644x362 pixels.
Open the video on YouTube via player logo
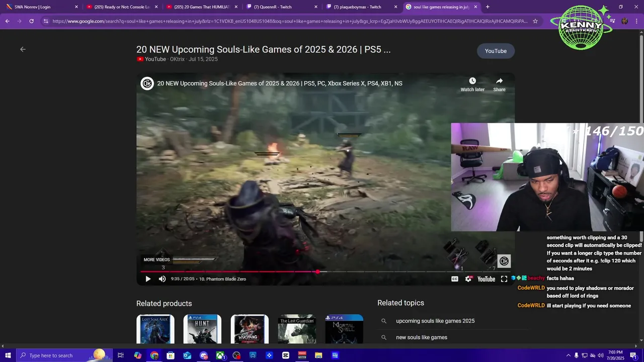coord(486,279)
